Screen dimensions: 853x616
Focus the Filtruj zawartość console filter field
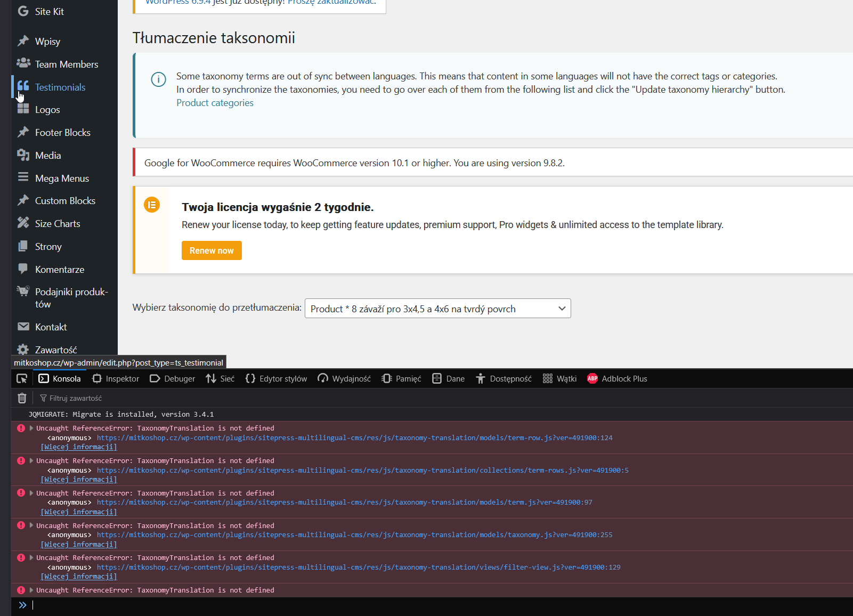[75, 398]
